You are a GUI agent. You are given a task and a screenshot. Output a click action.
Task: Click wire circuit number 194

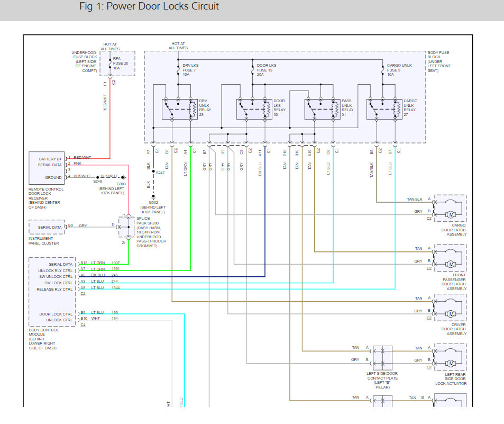(115, 319)
